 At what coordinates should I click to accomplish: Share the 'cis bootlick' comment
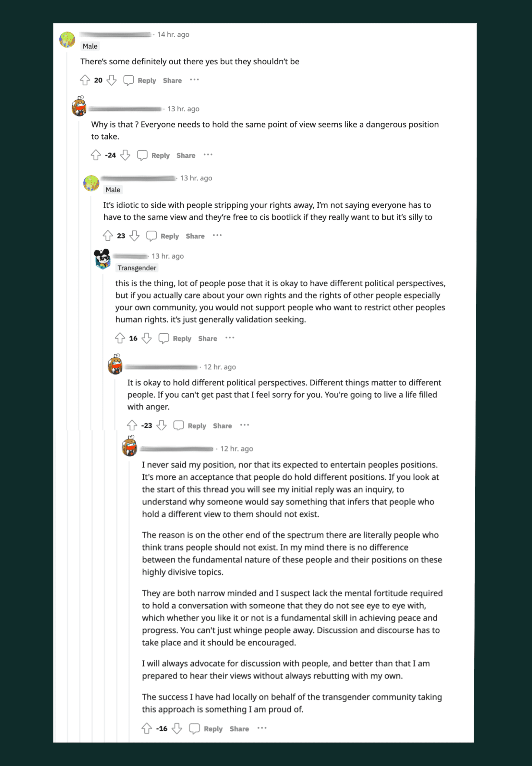pyautogui.click(x=195, y=236)
